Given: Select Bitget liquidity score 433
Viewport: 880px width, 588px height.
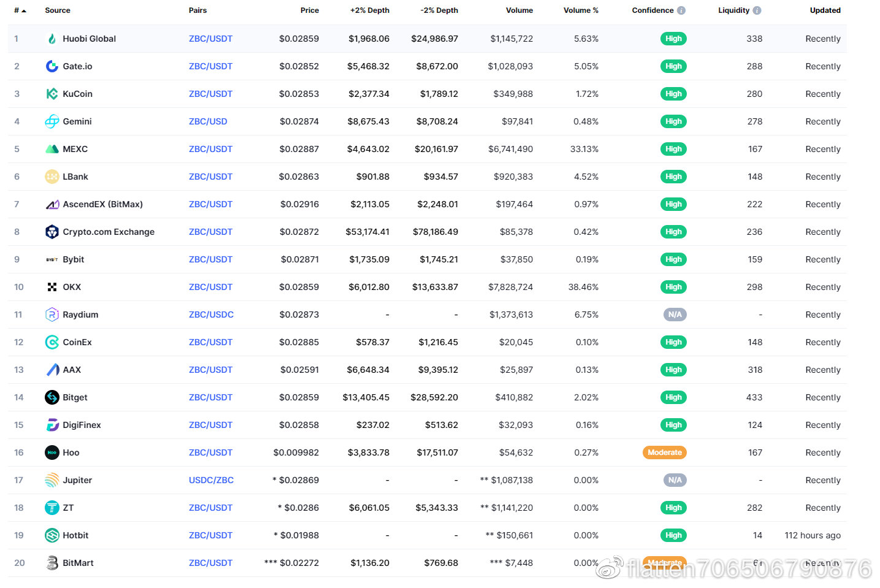Looking at the screenshot, I should tap(754, 397).
